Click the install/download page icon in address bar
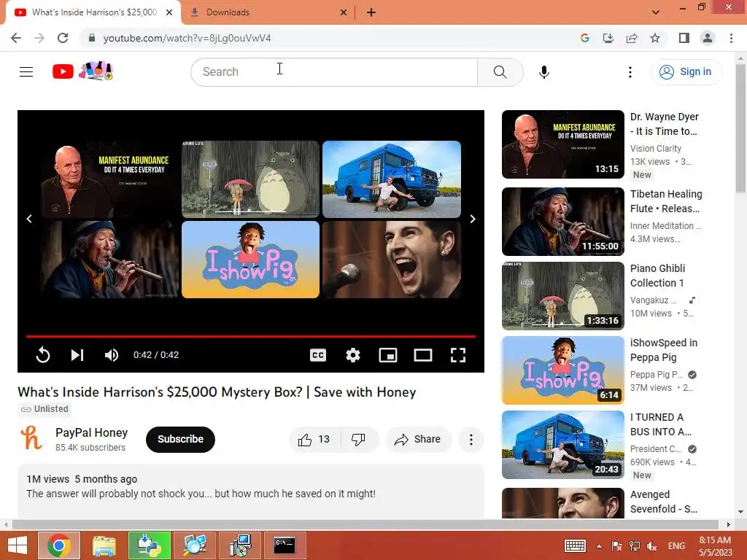The height and width of the screenshot is (560, 747). (608, 38)
